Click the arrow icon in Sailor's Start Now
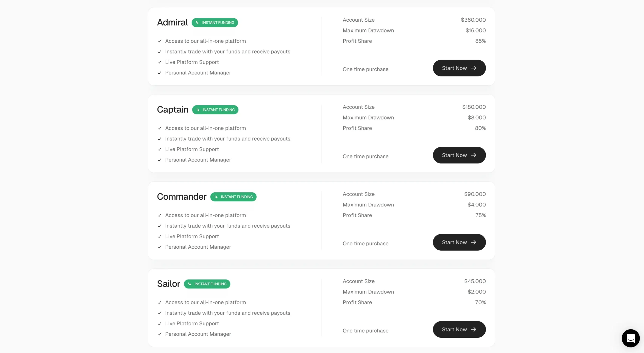 [x=473, y=330]
